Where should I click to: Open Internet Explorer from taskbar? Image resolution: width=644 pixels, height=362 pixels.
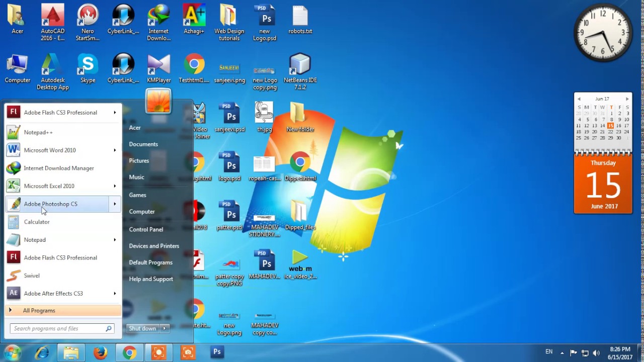click(x=42, y=352)
